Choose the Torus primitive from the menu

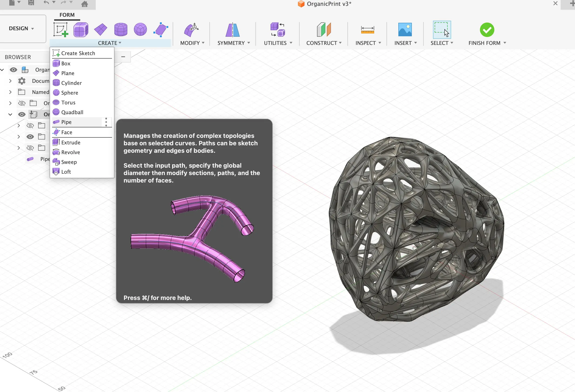(68, 103)
